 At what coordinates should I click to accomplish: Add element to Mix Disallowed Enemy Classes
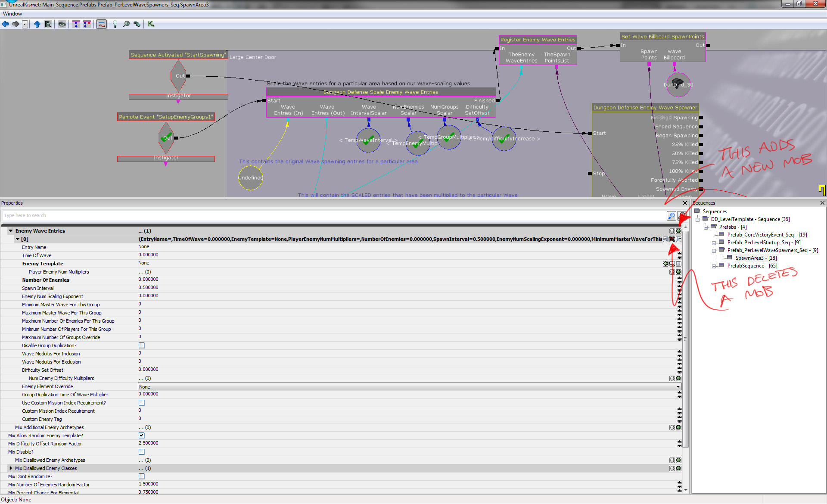[678, 468]
